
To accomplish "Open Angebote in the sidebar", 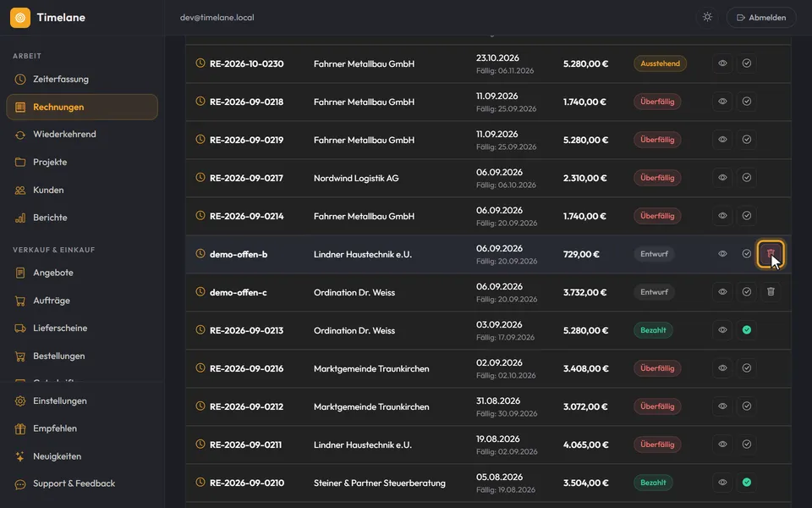I will [82, 273].
